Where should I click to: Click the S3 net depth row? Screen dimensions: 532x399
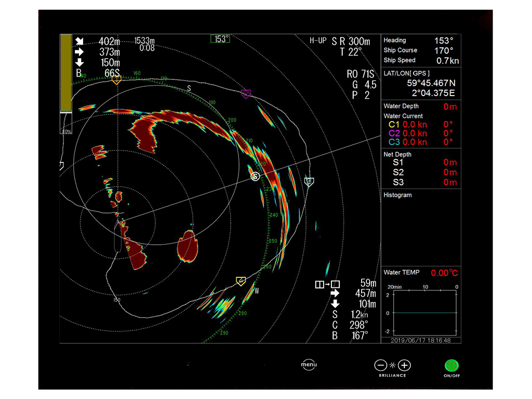pos(425,182)
